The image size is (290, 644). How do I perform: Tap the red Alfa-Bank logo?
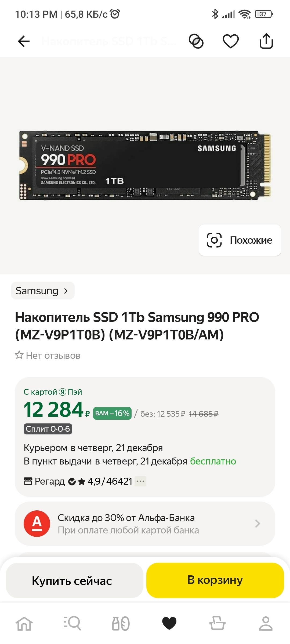click(x=37, y=523)
